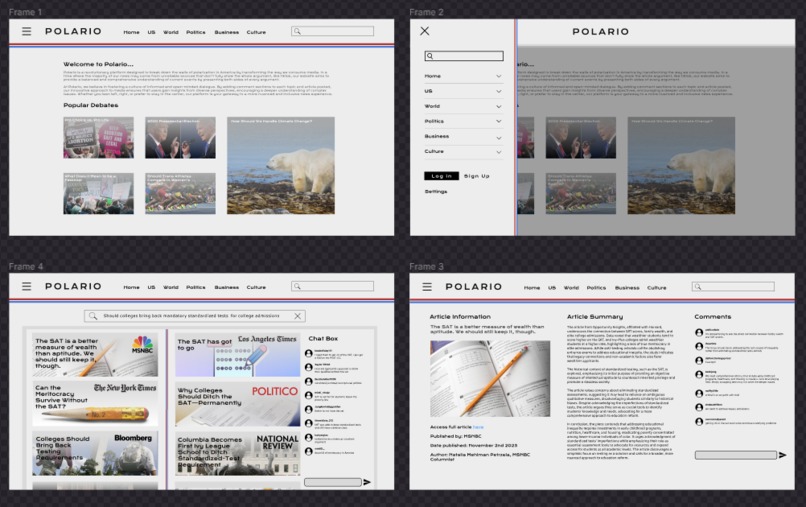
Task: Open the New York Times meritocracy card in Frame 4
Action: pos(95,404)
